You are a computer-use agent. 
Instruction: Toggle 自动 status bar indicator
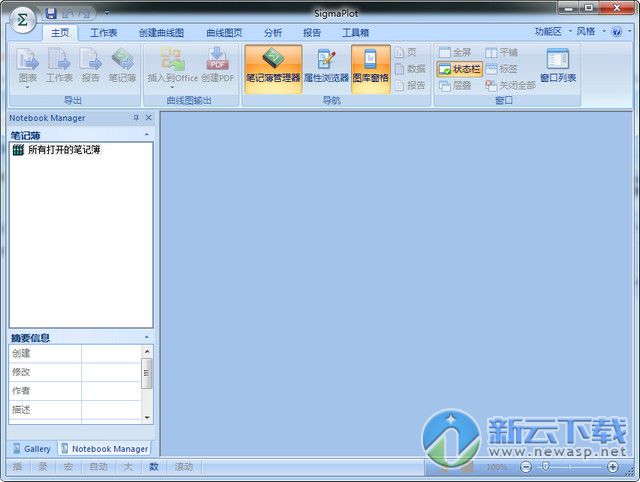pyautogui.click(x=98, y=466)
